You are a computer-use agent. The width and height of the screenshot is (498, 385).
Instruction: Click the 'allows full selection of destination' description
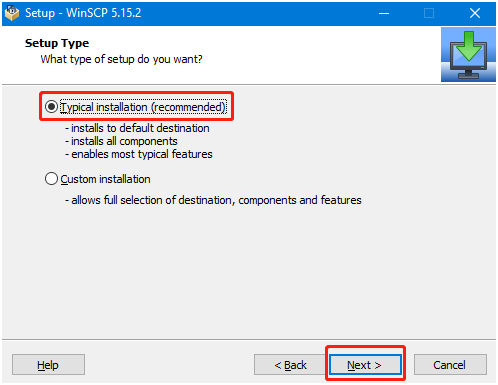pyautogui.click(x=213, y=200)
